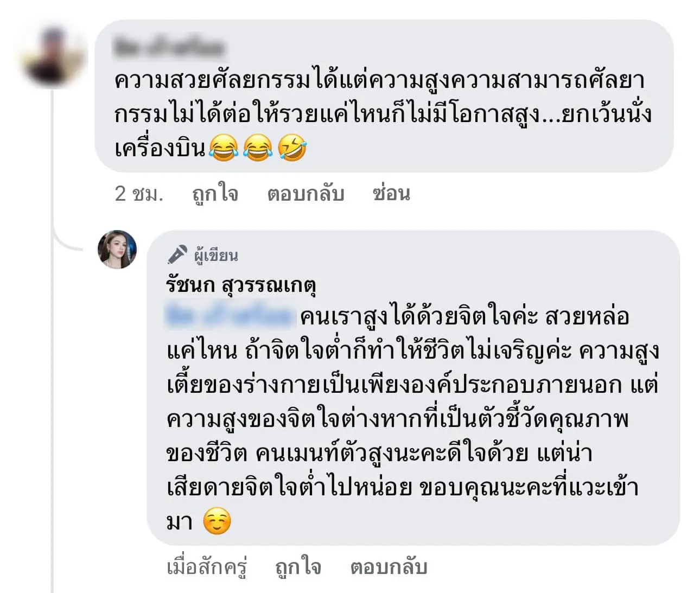Select the author's reply text bubble

413,387
